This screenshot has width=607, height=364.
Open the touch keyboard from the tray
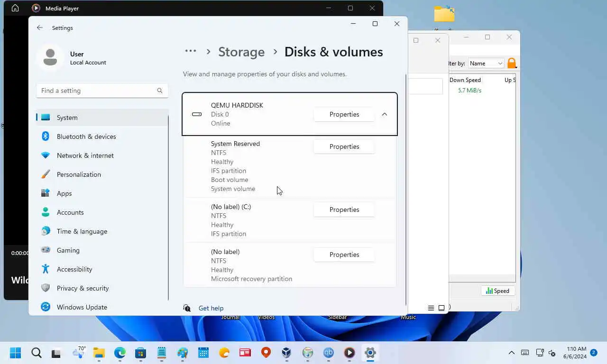(x=525, y=353)
